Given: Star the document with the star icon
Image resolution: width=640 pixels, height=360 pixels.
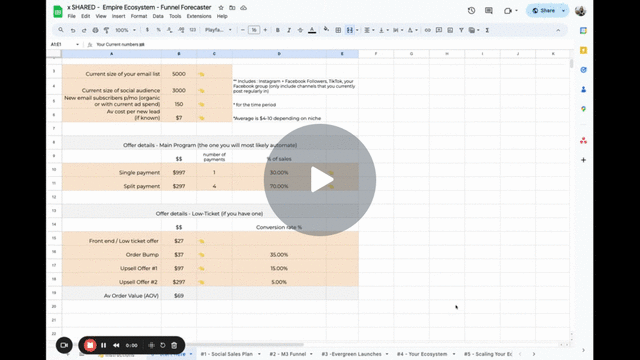Looking at the screenshot, I should [x=221, y=8].
